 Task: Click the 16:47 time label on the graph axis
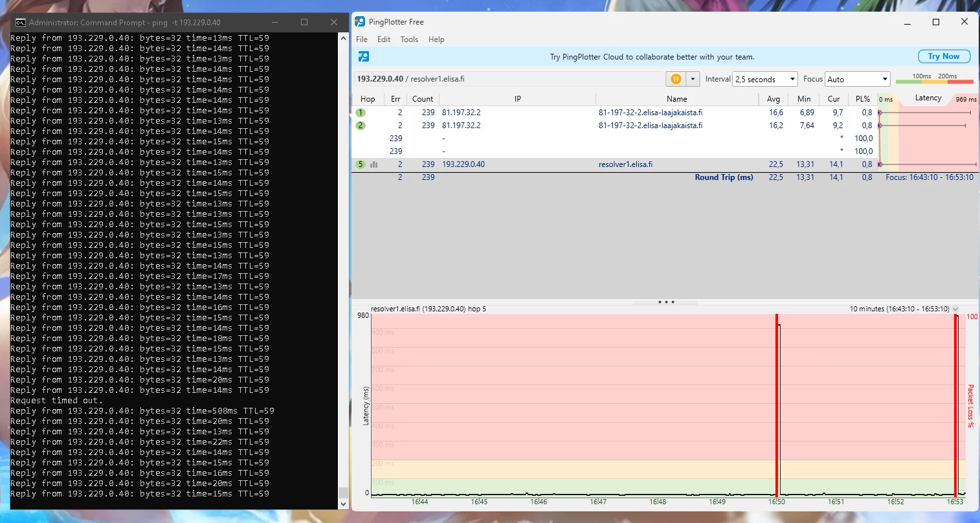(x=598, y=502)
